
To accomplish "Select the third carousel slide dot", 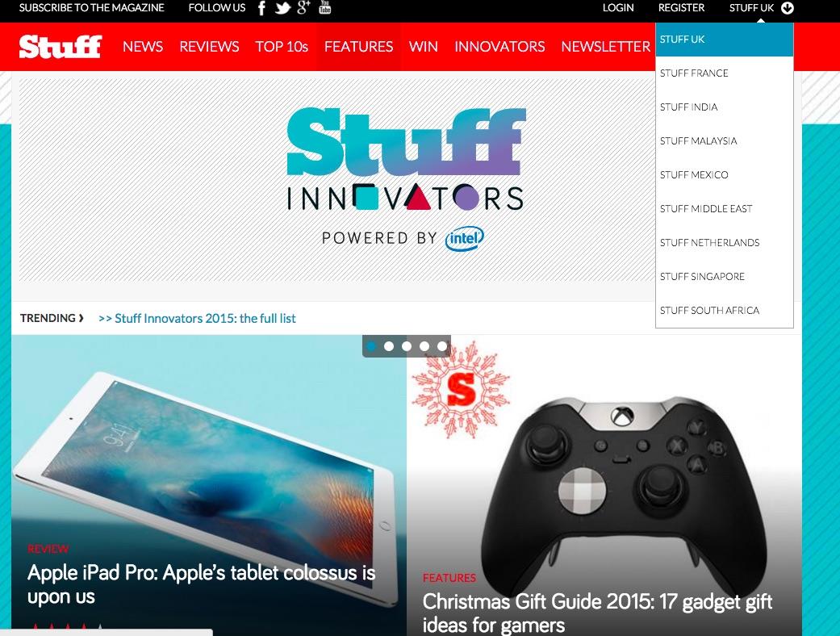I will pyautogui.click(x=407, y=346).
